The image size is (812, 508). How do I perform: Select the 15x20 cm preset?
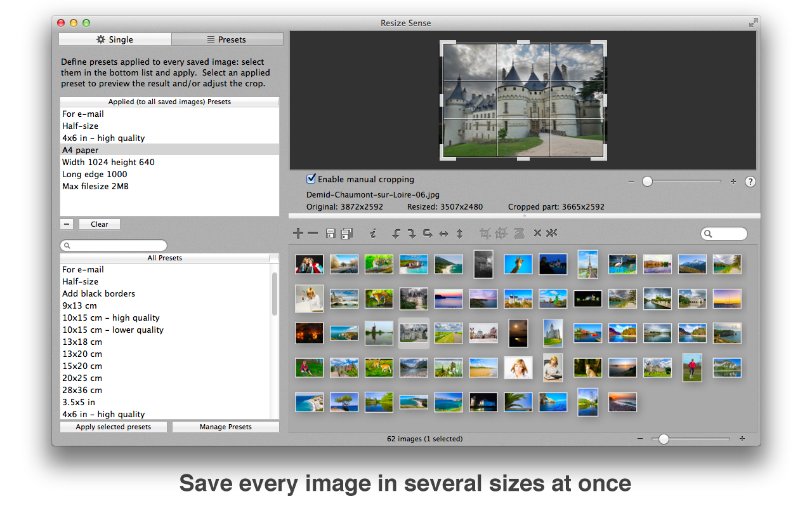point(165,366)
